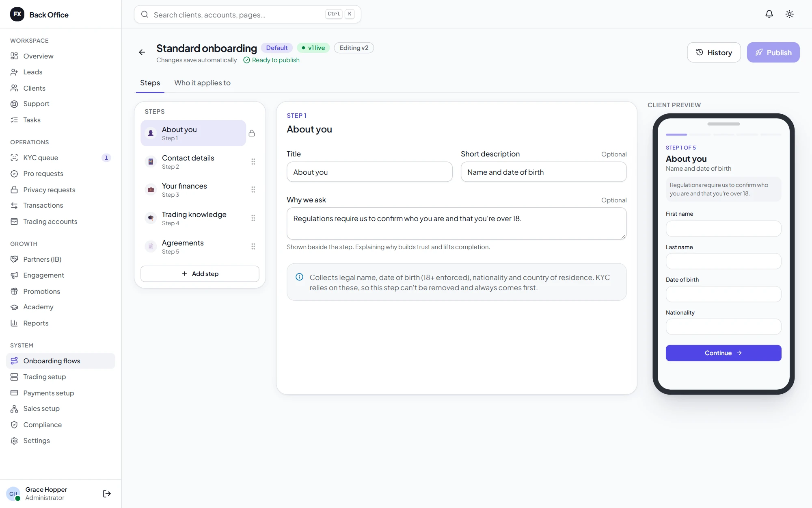
Task: Open Trading setup in sidebar
Action: 61,377
